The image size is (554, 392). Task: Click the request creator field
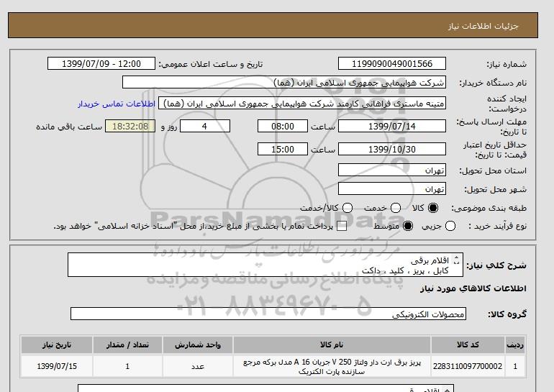302,104
